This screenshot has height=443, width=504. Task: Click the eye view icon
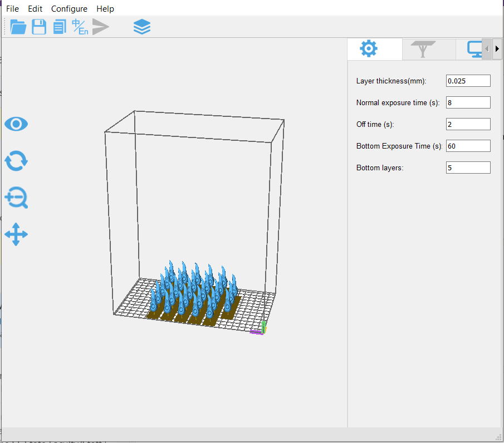16,124
